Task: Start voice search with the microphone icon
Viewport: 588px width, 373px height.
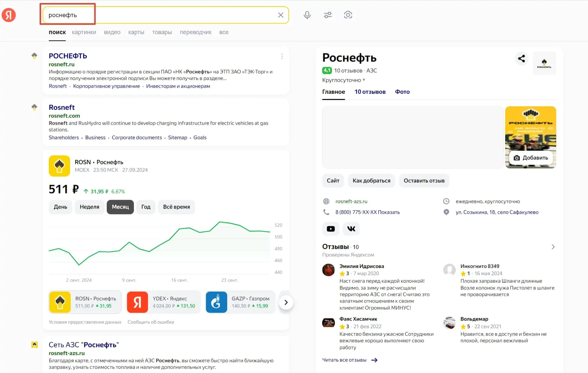Action: coord(307,15)
